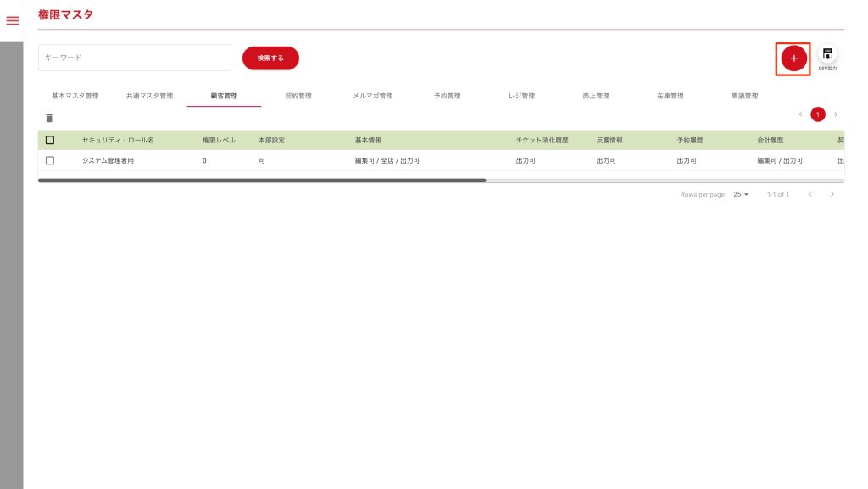The image size is (868, 489).
Task: Open the Rows per page dropdown
Action: (x=741, y=194)
